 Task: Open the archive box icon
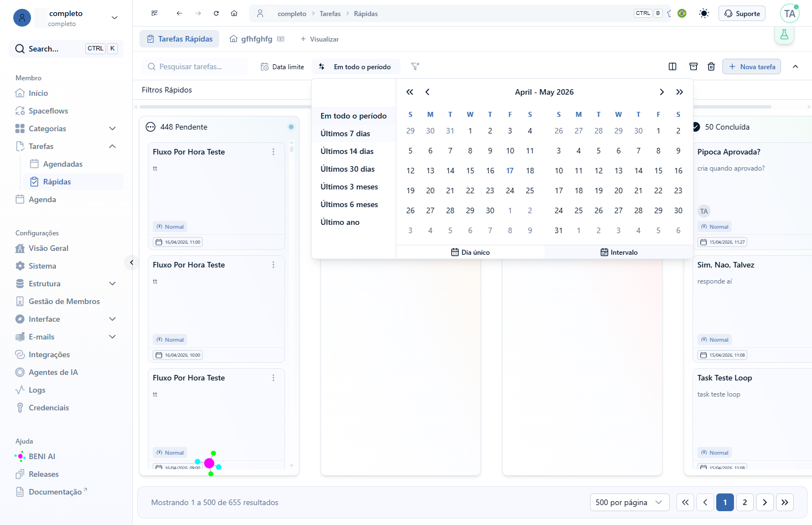694,66
